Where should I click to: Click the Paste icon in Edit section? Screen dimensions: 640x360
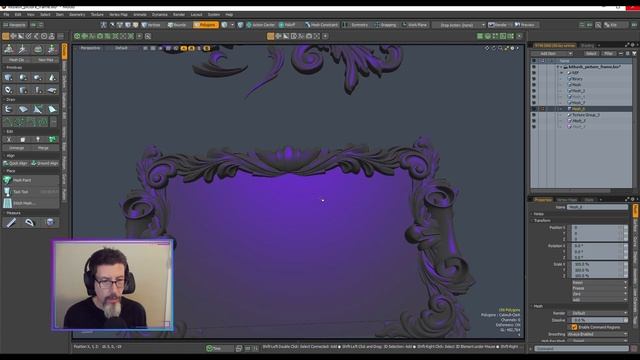pos(38,140)
